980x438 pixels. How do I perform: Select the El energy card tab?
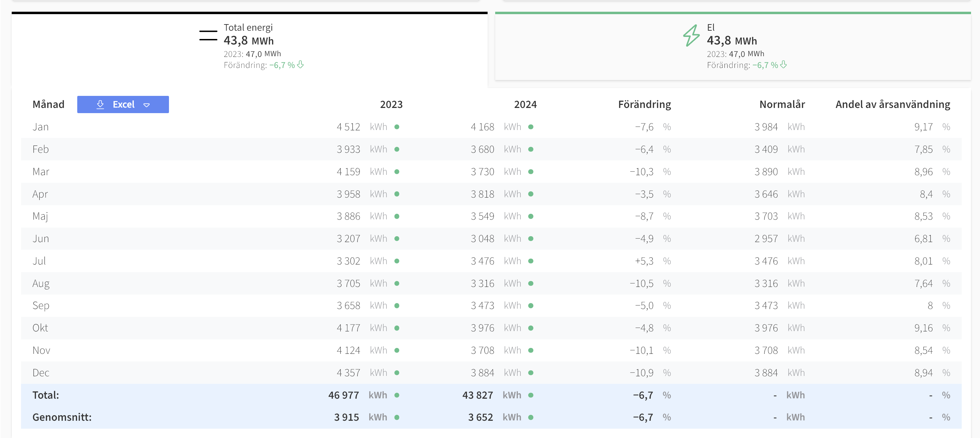click(x=733, y=46)
